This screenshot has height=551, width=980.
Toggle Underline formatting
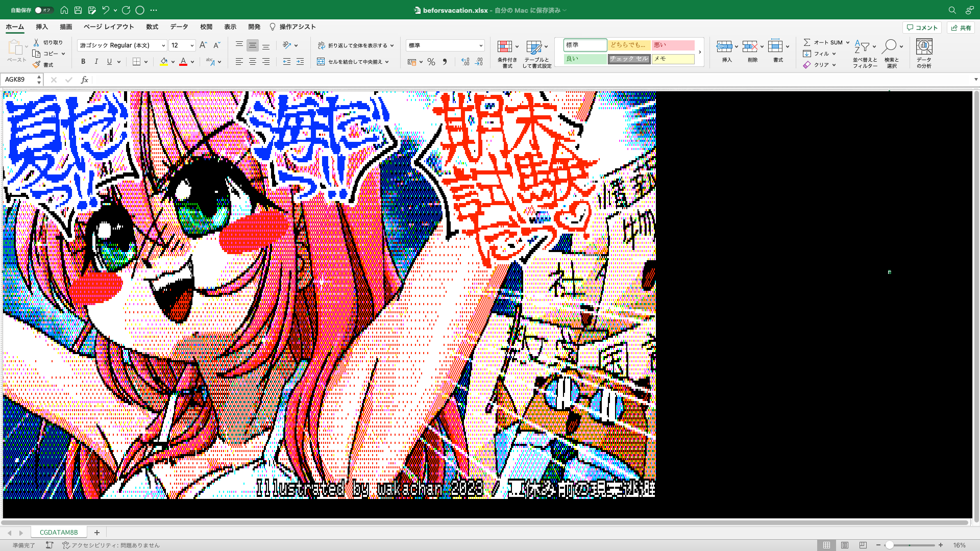click(109, 62)
